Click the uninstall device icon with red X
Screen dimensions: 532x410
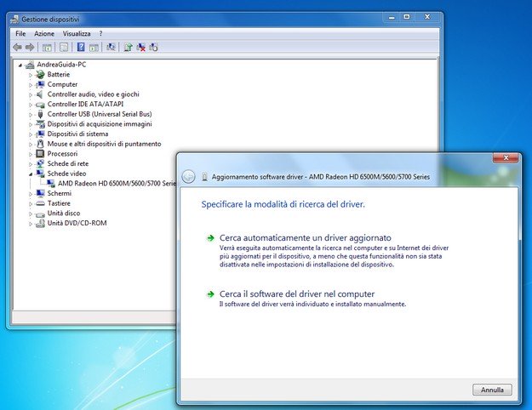(140, 47)
